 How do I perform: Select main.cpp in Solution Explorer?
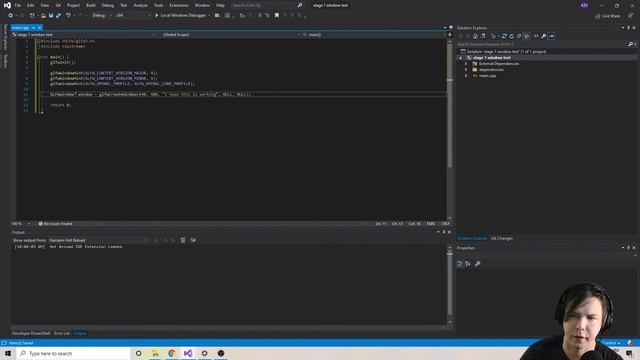click(487, 76)
